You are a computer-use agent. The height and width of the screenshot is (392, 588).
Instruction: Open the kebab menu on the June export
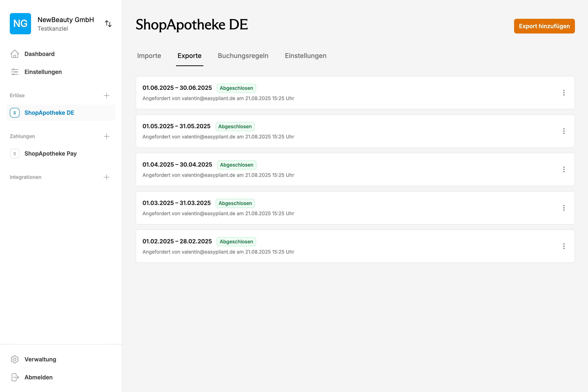(564, 93)
